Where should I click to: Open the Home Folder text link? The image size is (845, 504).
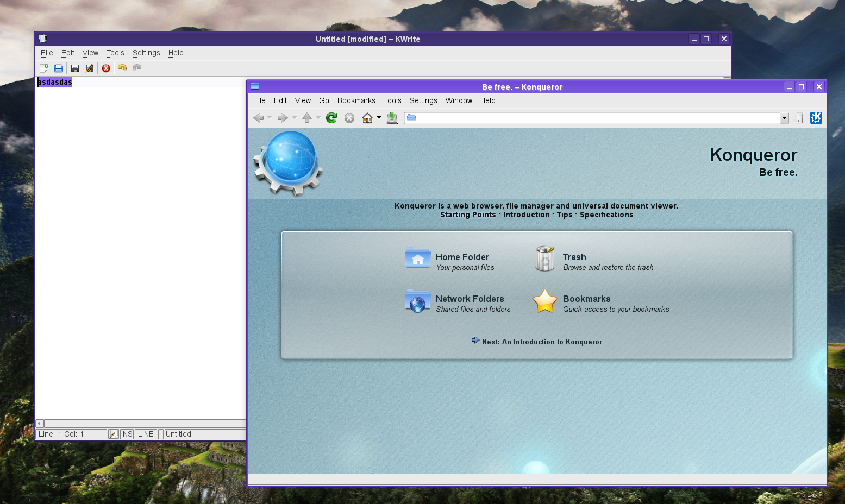[462, 257]
